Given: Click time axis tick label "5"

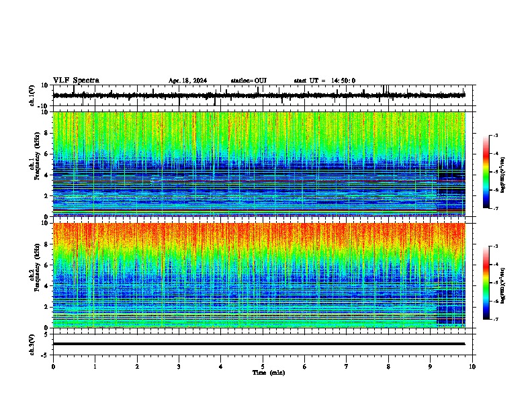Looking at the screenshot, I should click(x=263, y=367).
